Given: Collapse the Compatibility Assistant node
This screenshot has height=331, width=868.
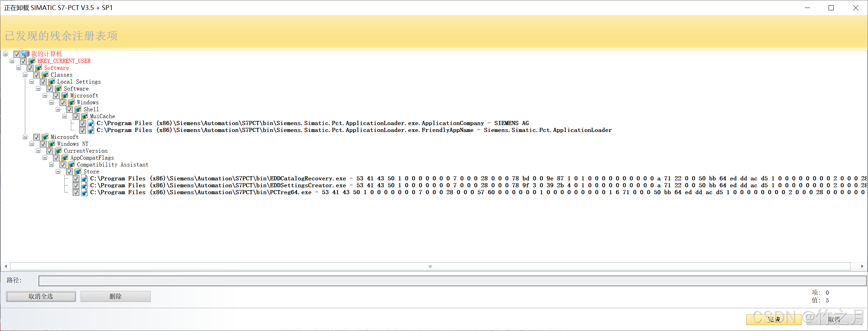Looking at the screenshot, I should point(52,164).
